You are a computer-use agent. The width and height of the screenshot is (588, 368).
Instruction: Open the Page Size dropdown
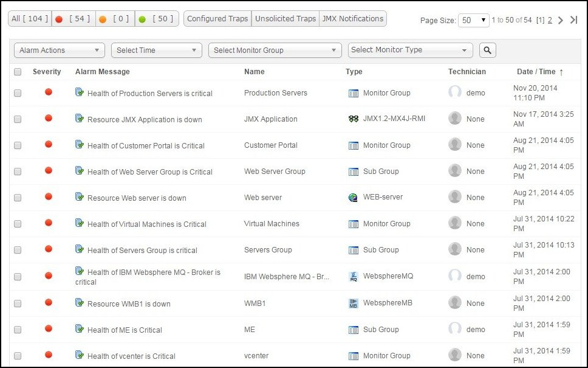474,20
